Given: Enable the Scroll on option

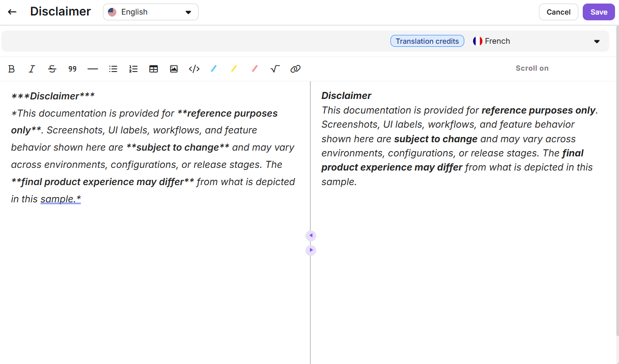Looking at the screenshot, I should click(x=532, y=68).
